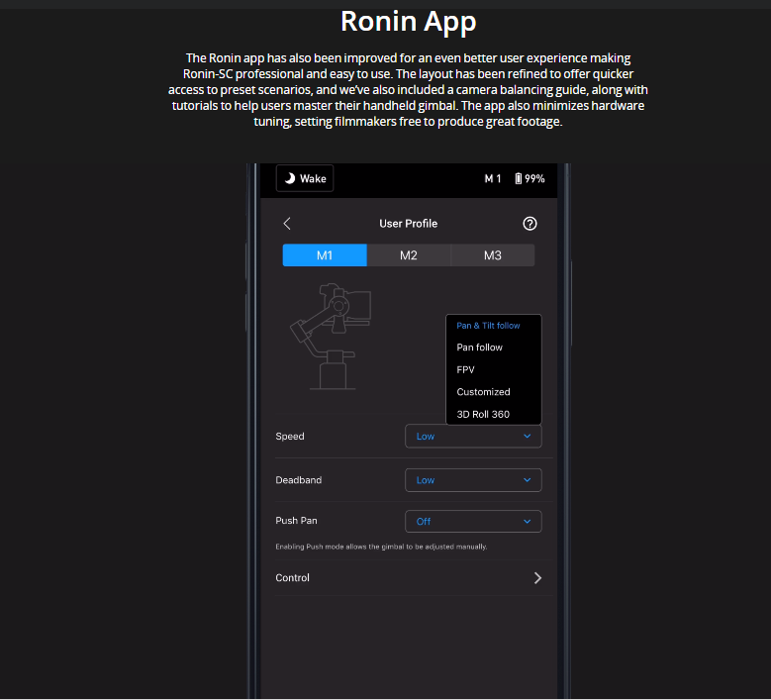Image resolution: width=771 pixels, height=700 pixels.
Task: Select the M1 profile tab
Action: pyautogui.click(x=325, y=255)
